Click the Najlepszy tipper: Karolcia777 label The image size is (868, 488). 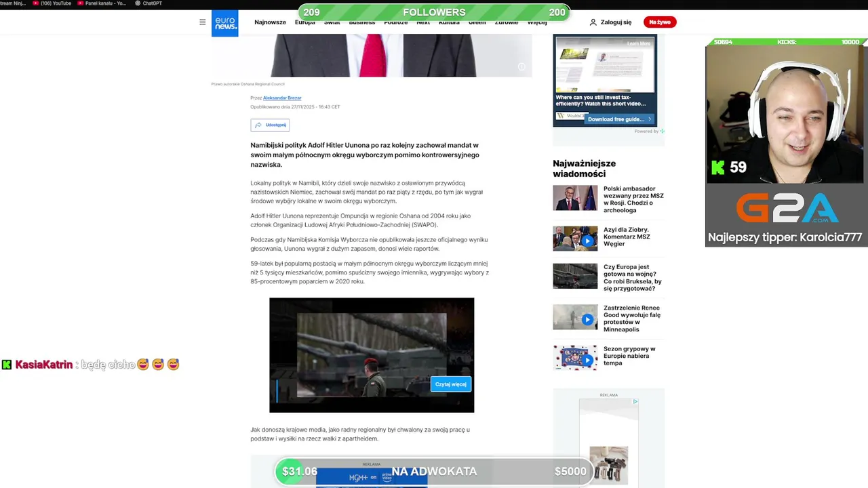(785, 237)
